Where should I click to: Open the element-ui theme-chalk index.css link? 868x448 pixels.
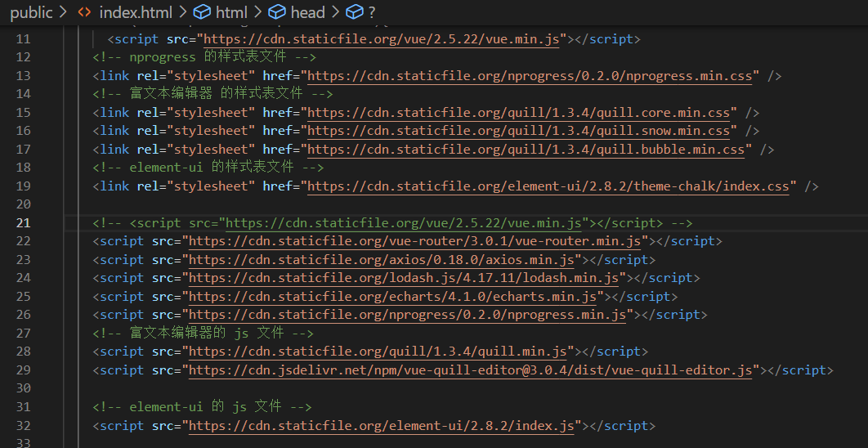(548, 186)
